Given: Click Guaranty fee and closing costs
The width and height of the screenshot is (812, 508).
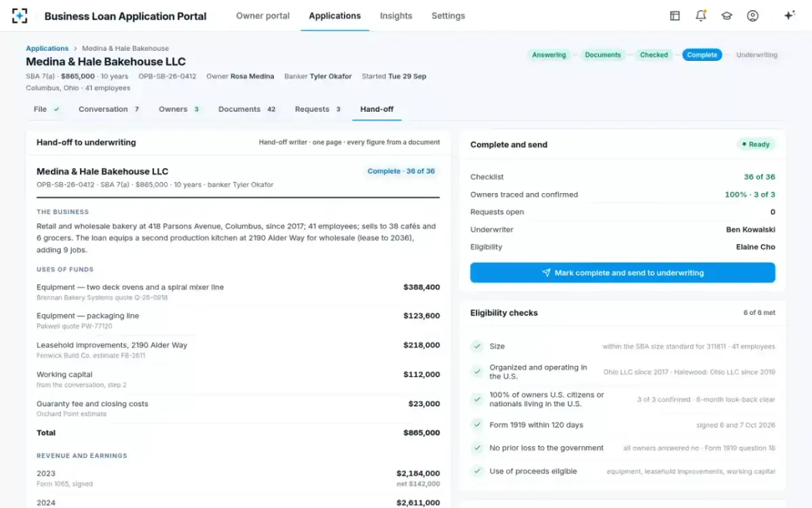Looking at the screenshot, I should tap(92, 404).
